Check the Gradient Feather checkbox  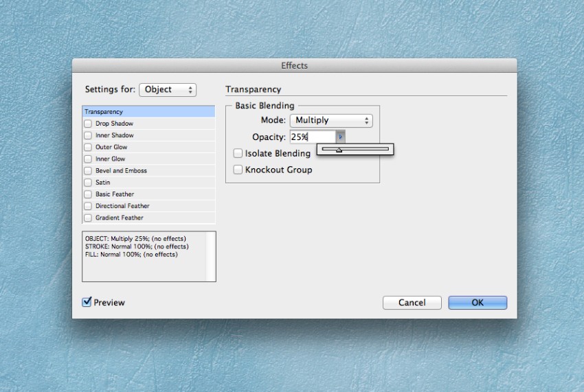click(88, 218)
